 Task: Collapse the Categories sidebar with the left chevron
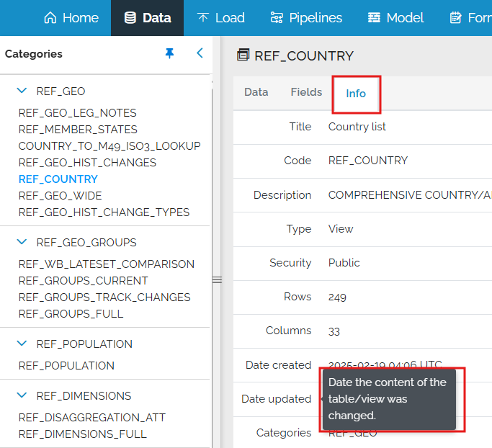[x=200, y=53]
